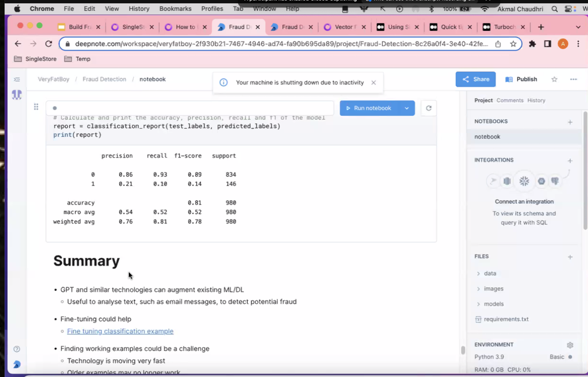The height and width of the screenshot is (377, 588).
Task: Dismiss the machine shutting down notification
Action: (373, 83)
